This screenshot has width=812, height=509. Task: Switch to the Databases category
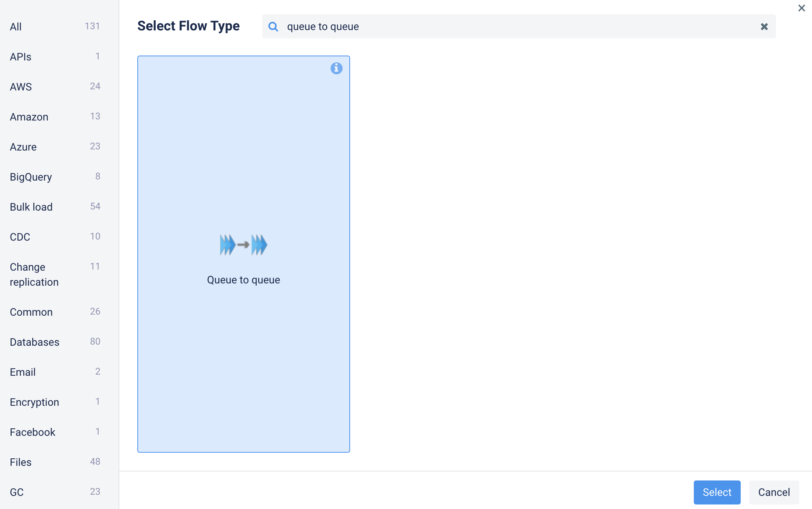point(34,342)
